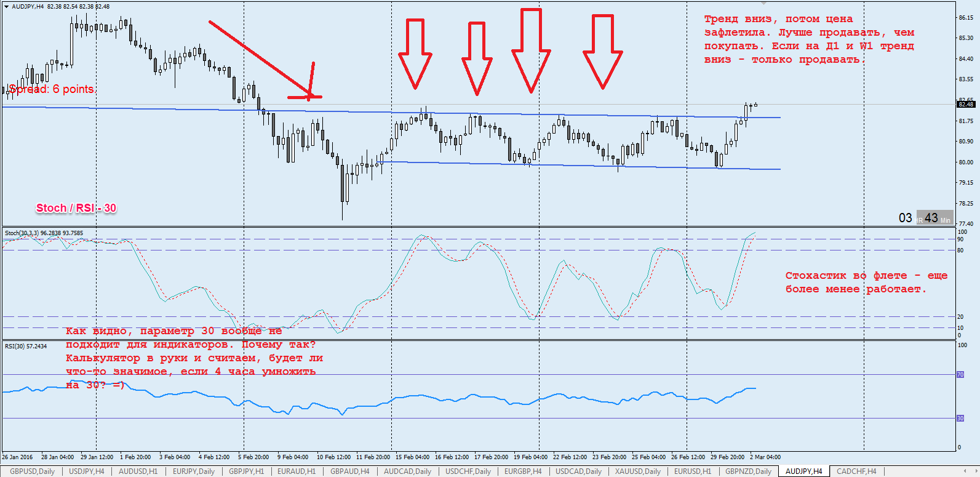
Task: Open the GBPJPY,H1 chart tab
Action: pyautogui.click(x=246, y=471)
